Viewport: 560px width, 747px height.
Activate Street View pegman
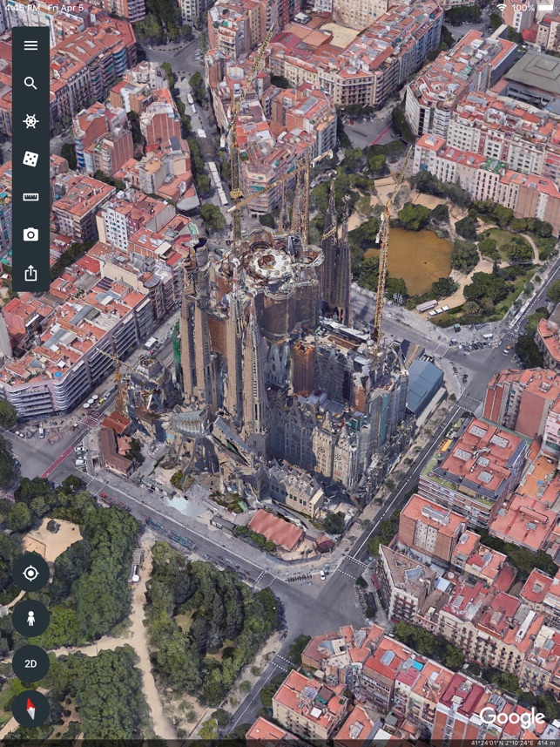pyautogui.click(x=30, y=618)
